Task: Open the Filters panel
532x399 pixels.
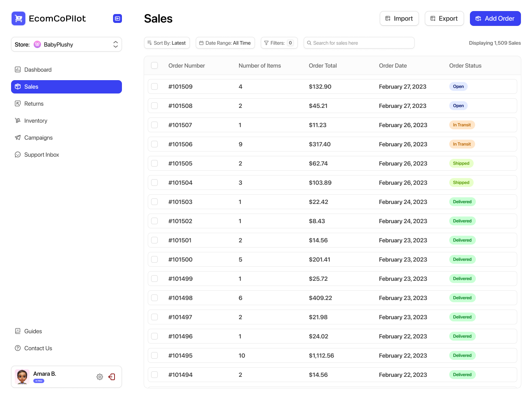Action: [x=279, y=43]
